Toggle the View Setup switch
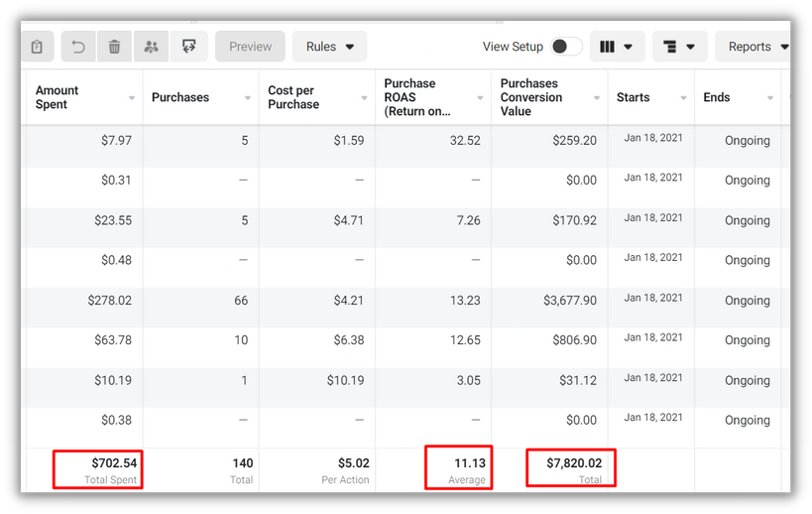The height and width of the screenshot is (514, 812). [x=566, y=47]
